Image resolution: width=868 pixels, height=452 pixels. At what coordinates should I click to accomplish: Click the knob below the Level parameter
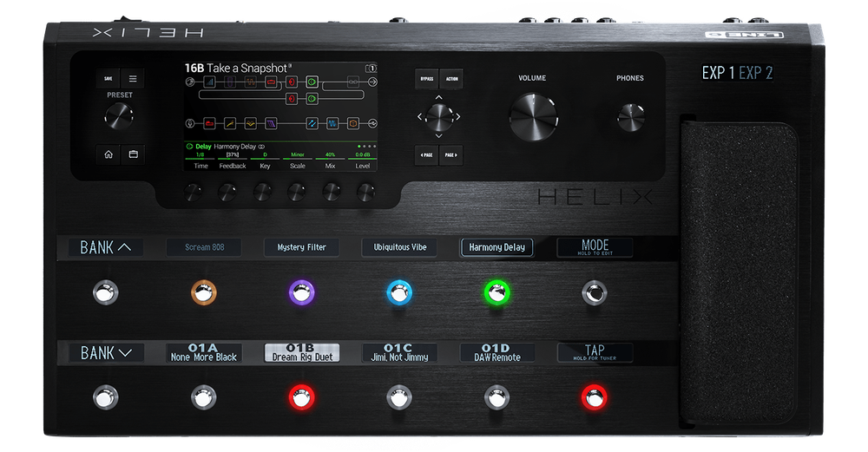(x=365, y=193)
